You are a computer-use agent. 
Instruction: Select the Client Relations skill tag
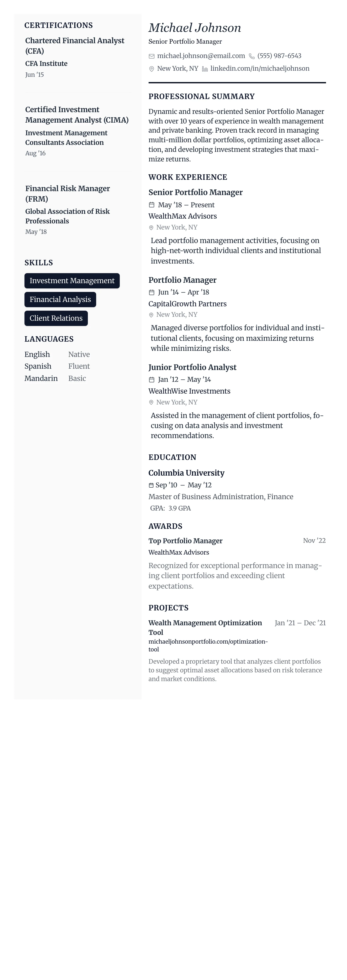[56, 319]
